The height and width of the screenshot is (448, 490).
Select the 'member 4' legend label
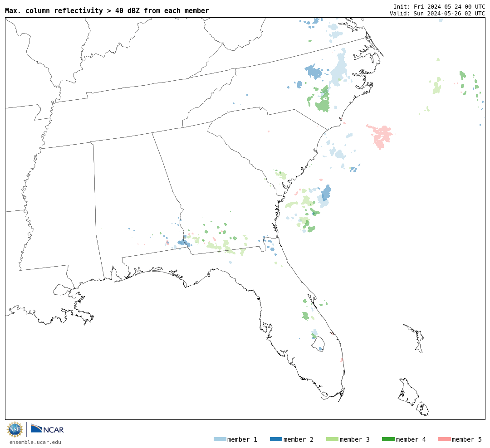411,439
